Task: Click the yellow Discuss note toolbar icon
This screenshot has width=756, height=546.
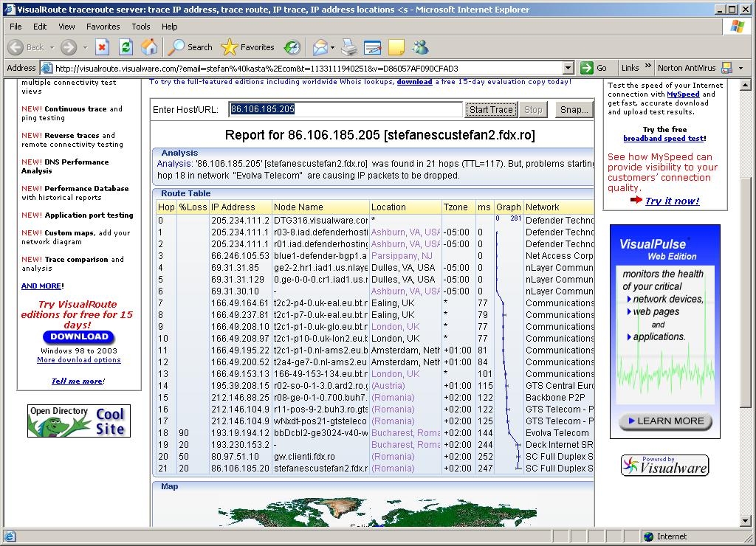Action: (396, 47)
